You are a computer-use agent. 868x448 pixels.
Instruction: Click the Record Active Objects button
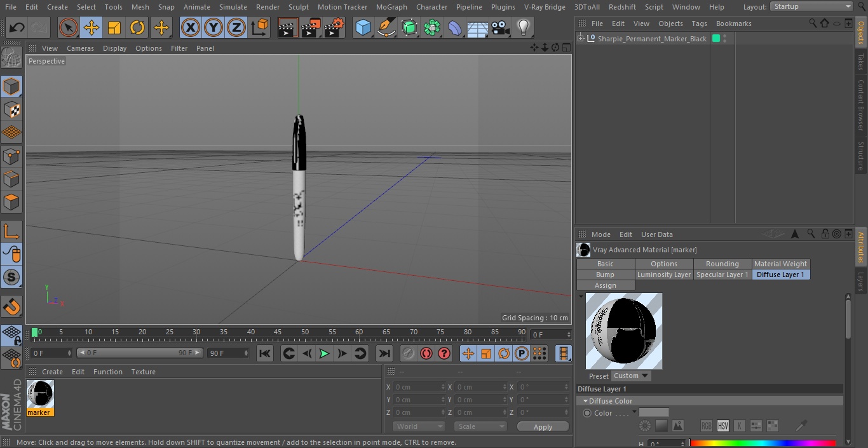coord(409,353)
